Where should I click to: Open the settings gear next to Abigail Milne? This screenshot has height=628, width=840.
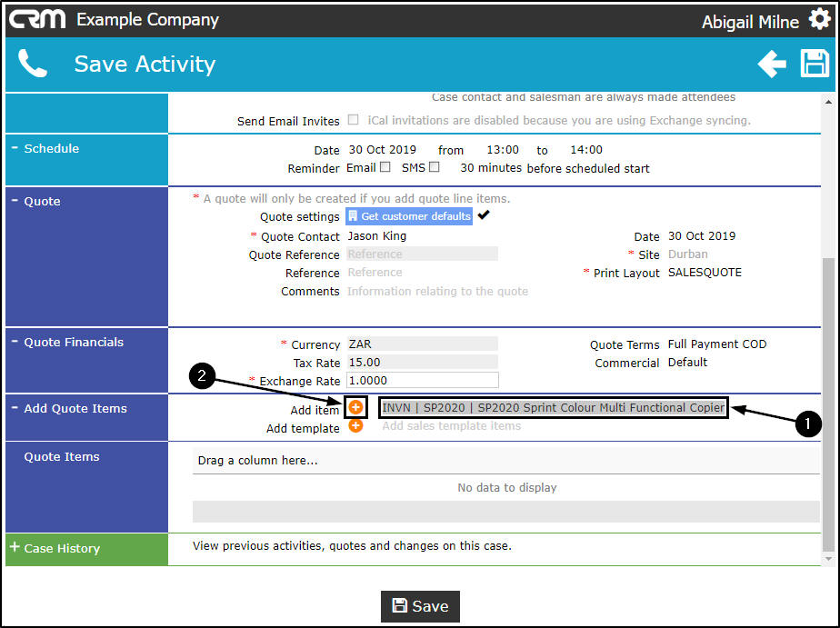(x=820, y=19)
